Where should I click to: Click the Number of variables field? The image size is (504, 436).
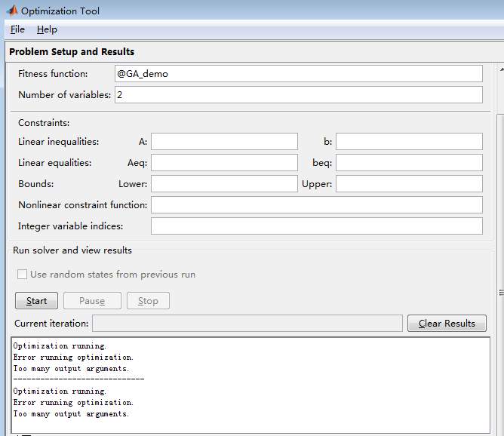tap(299, 95)
